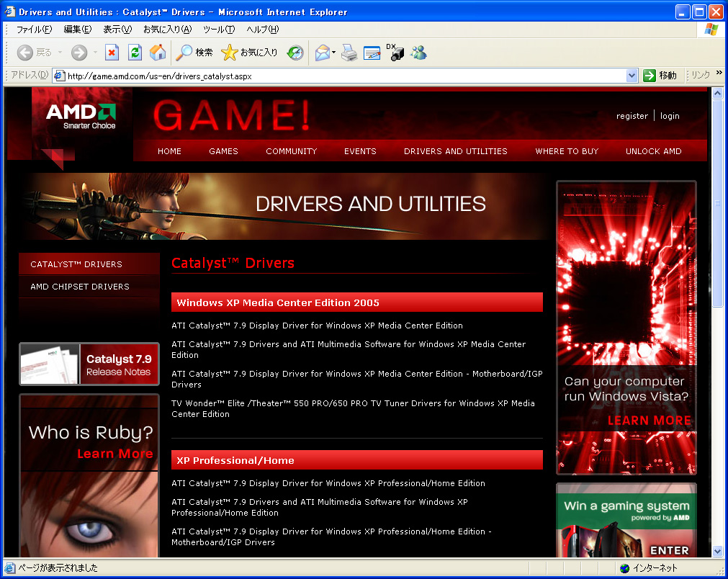
Task: Click the Internet zone globe icon in status bar
Action: tap(625, 568)
